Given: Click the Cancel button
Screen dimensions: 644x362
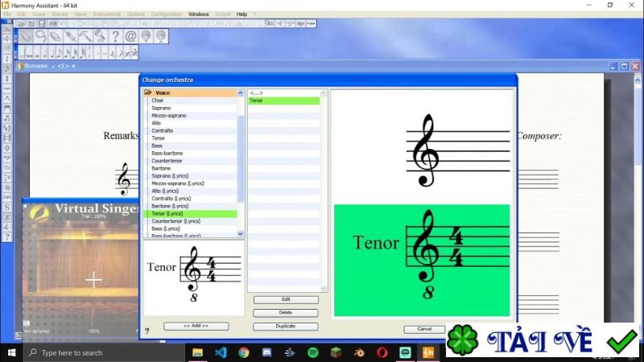Looking at the screenshot, I should click(x=424, y=329).
